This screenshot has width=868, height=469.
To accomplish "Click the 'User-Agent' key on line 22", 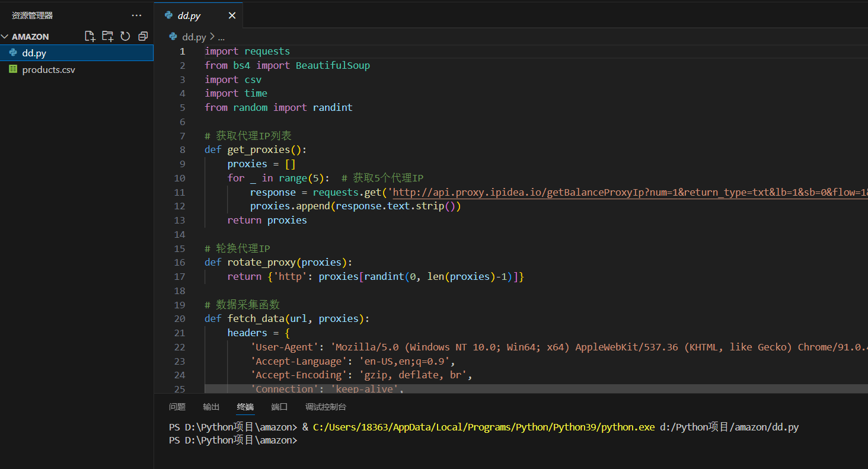I will click(x=285, y=347).
